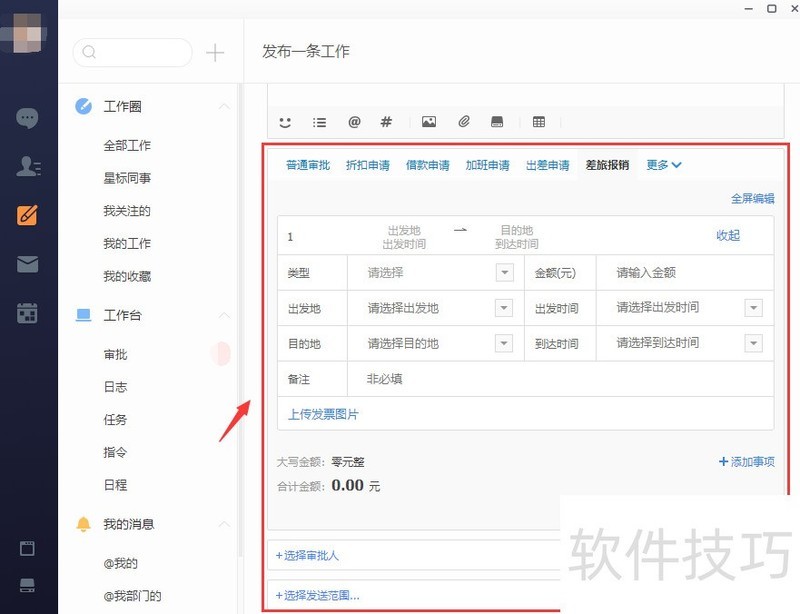The height and width of the screenshot is (614, 800).
Task: Click the @ mention icon
Action: (x=354, y=122)
